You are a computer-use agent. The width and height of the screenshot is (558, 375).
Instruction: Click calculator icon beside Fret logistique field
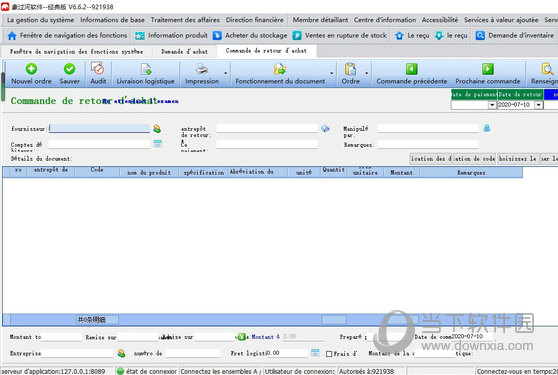tap(315, 353)
